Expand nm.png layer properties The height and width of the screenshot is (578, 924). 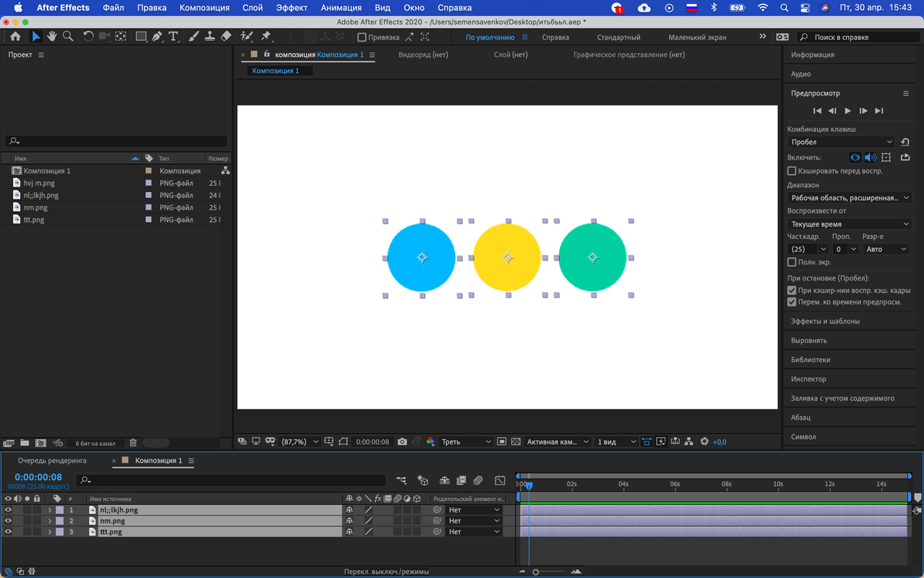pos(50,521)
